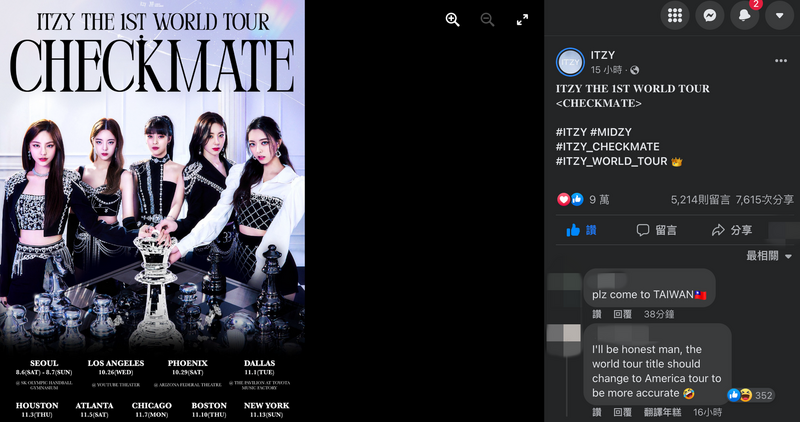The height and width of the screenshot is (422, 800).
Task: Open the notifications bell
Action: pos(744,15)
